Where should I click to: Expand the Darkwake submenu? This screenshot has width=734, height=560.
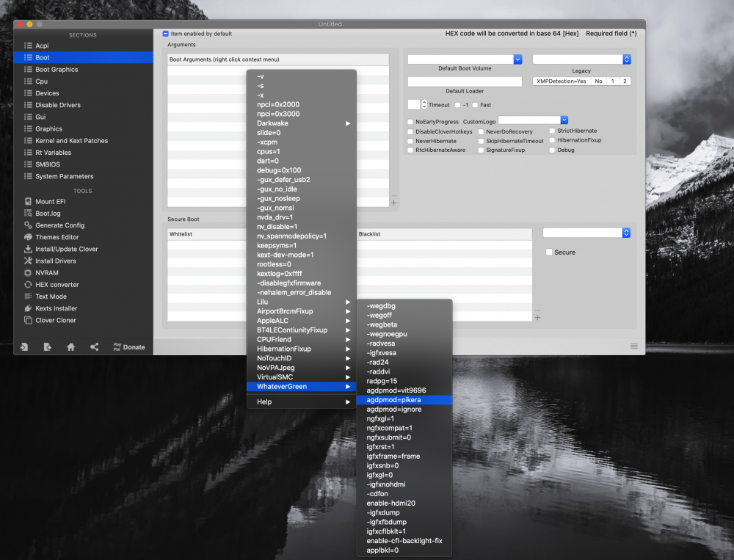(302, 123)
